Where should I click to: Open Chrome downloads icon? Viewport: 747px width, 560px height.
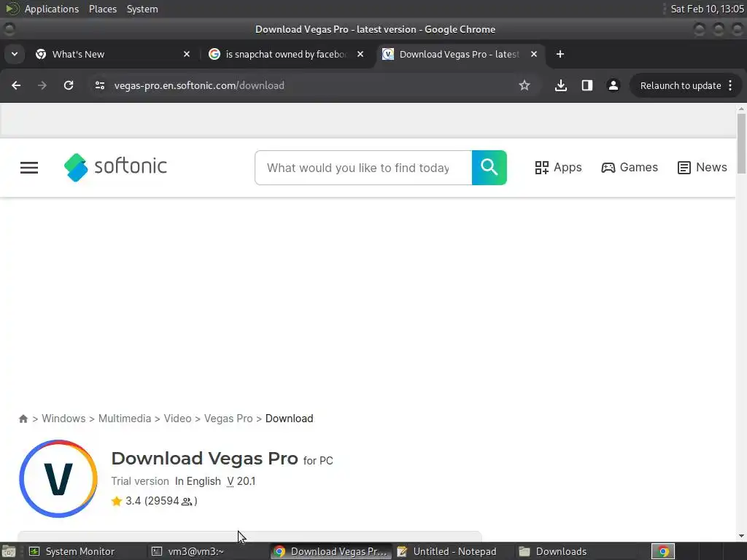561,86
